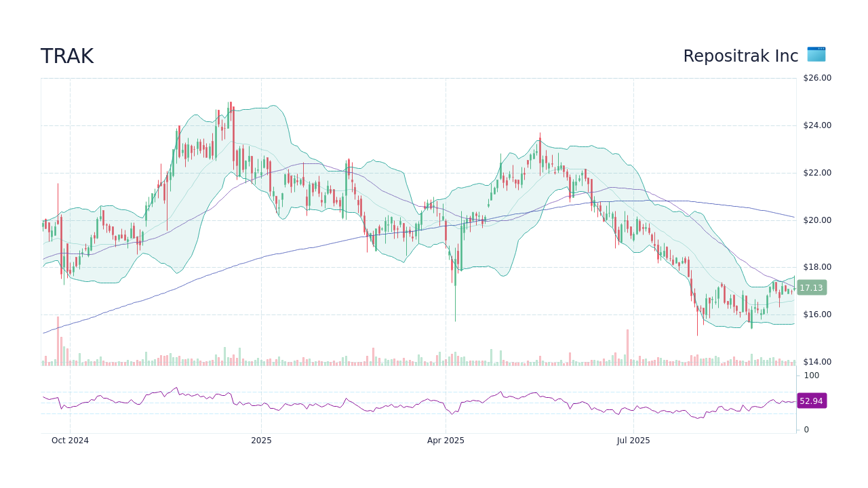Click the TRAK ticker symbol heading
Viewport: 868px width, 488px height.
click(x=67, y=57)
